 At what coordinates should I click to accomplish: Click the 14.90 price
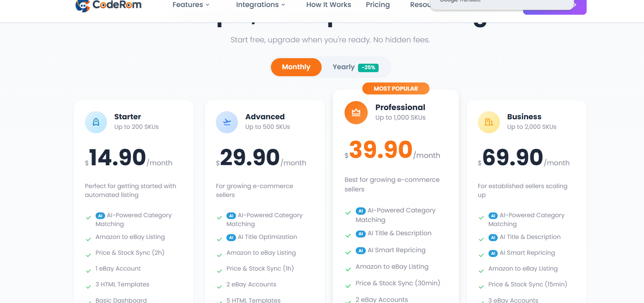point(117,157)
